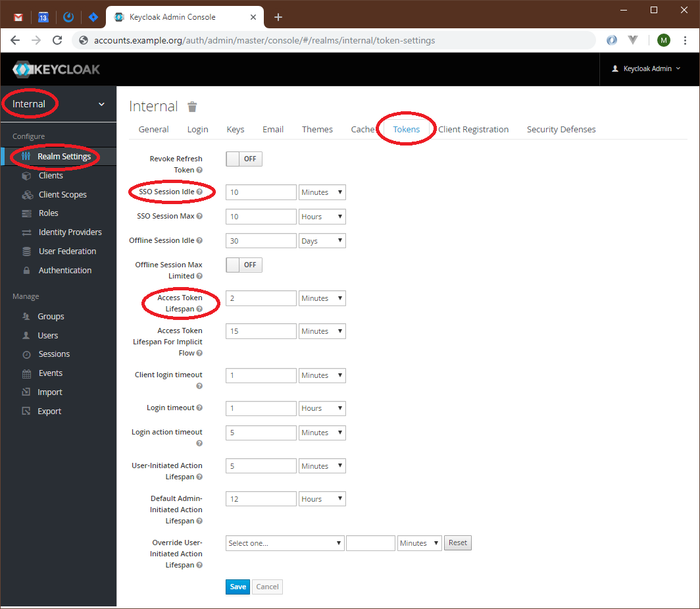Switch to the General tab

[153, 129]
